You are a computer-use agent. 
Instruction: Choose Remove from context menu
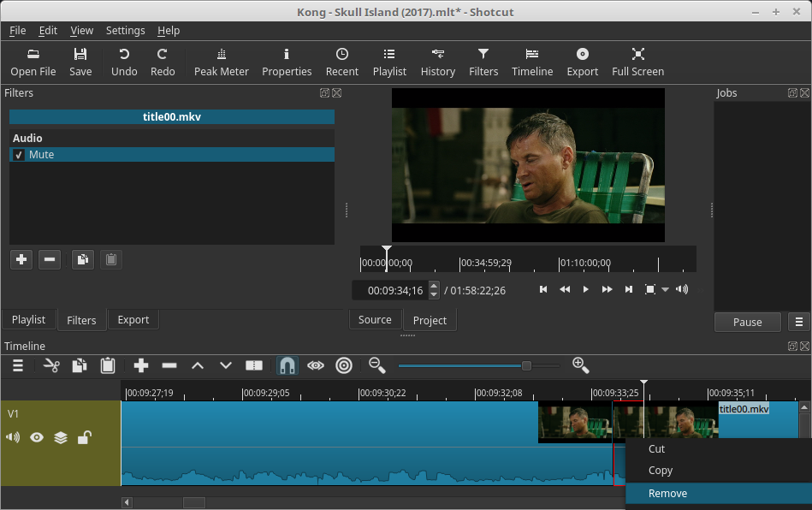[x=719, y=494]
